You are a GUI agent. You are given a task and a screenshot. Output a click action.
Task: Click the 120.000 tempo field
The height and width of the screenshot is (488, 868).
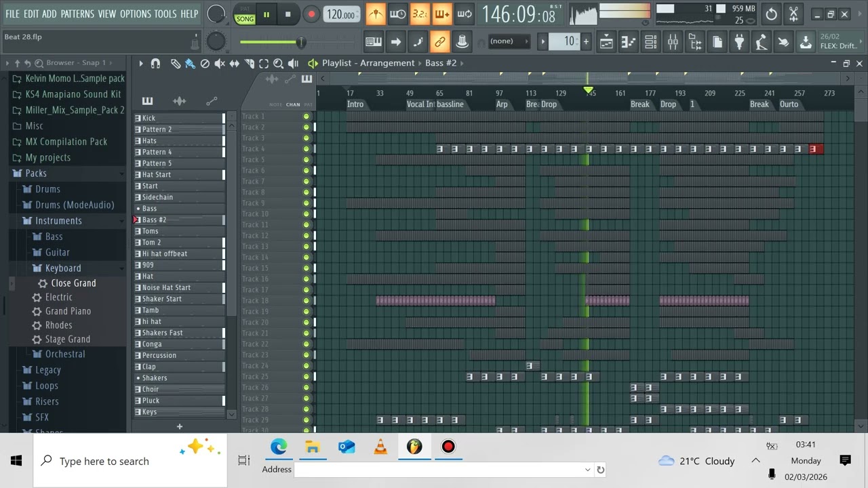(342, 14)
